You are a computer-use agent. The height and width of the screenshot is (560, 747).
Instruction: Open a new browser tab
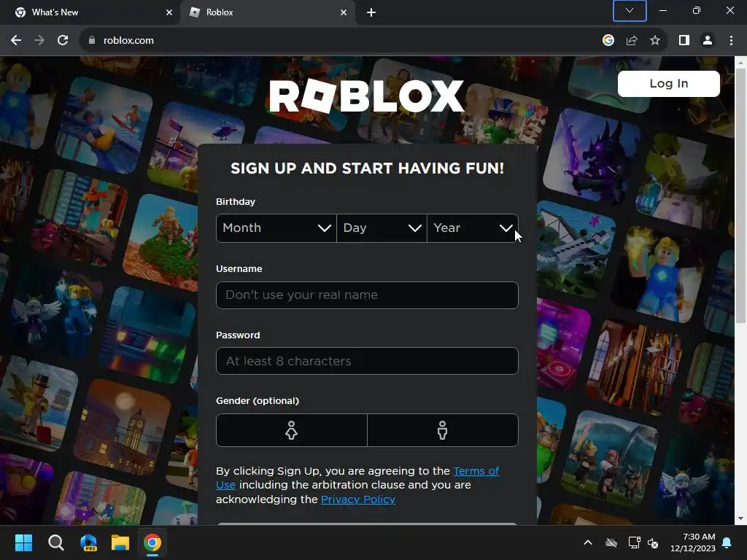click(371, 12)
